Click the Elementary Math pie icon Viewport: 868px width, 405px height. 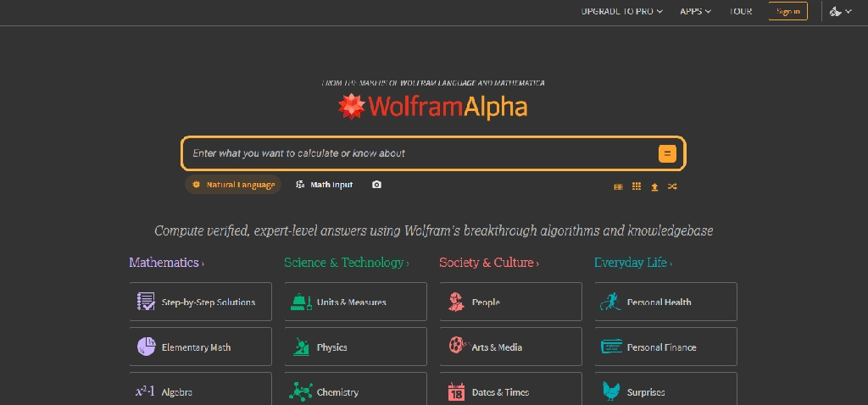(146, 347)
